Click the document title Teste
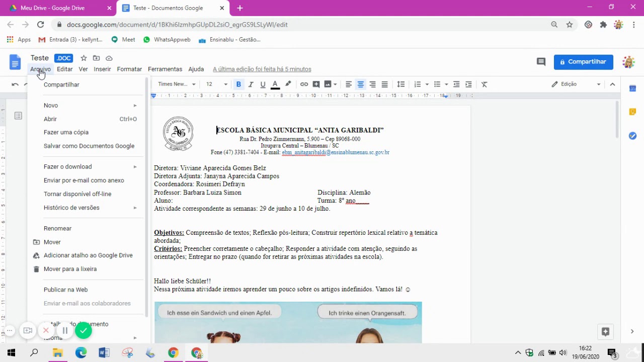The height and width of the screenshot is (362, 644). (x=40, y=58)
